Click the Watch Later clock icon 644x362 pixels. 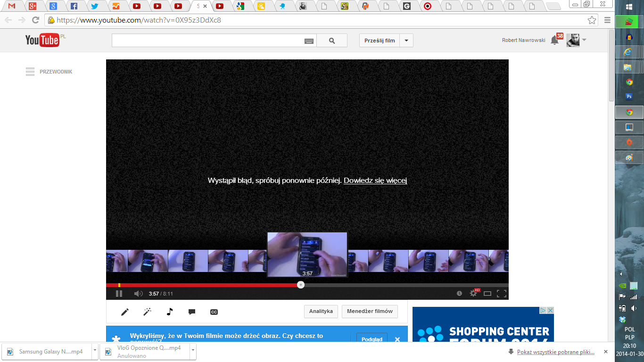pos(459,294)
